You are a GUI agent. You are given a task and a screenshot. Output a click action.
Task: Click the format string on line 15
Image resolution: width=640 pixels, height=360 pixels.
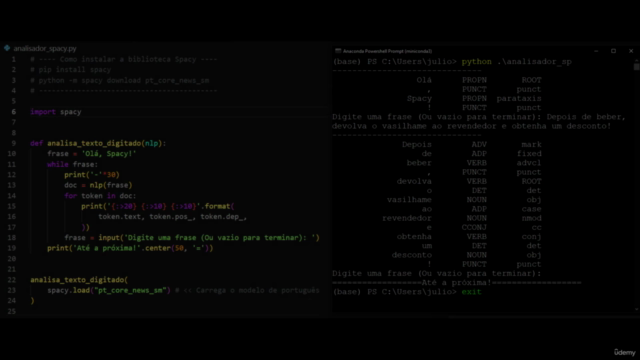pos(155,206)
